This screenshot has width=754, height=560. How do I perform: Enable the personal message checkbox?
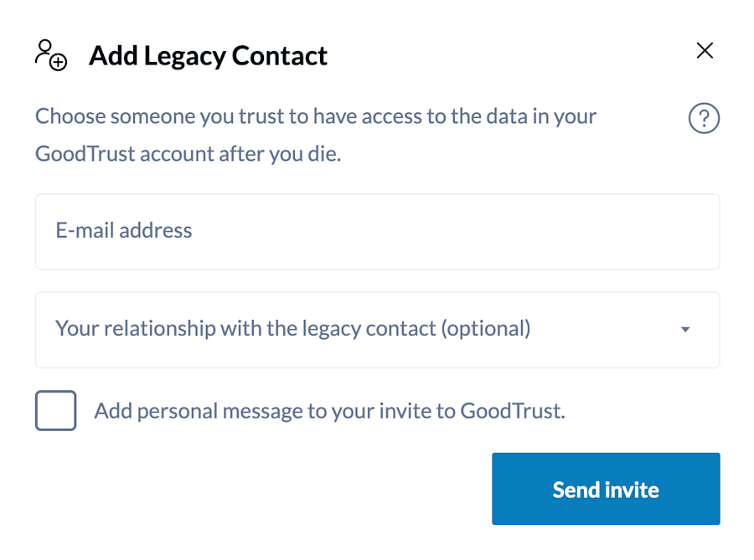coord(56,411)
